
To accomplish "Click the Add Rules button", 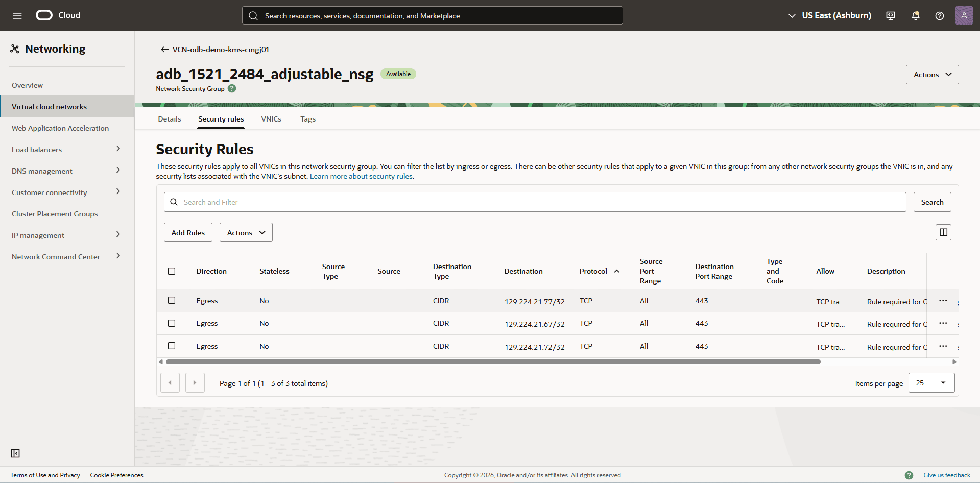I will pos(187,232).
